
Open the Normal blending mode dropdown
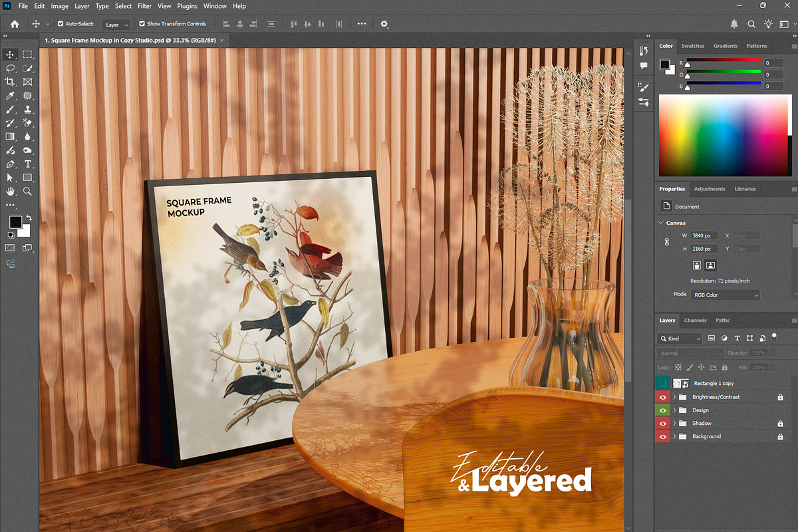click(x=690, y=353)
